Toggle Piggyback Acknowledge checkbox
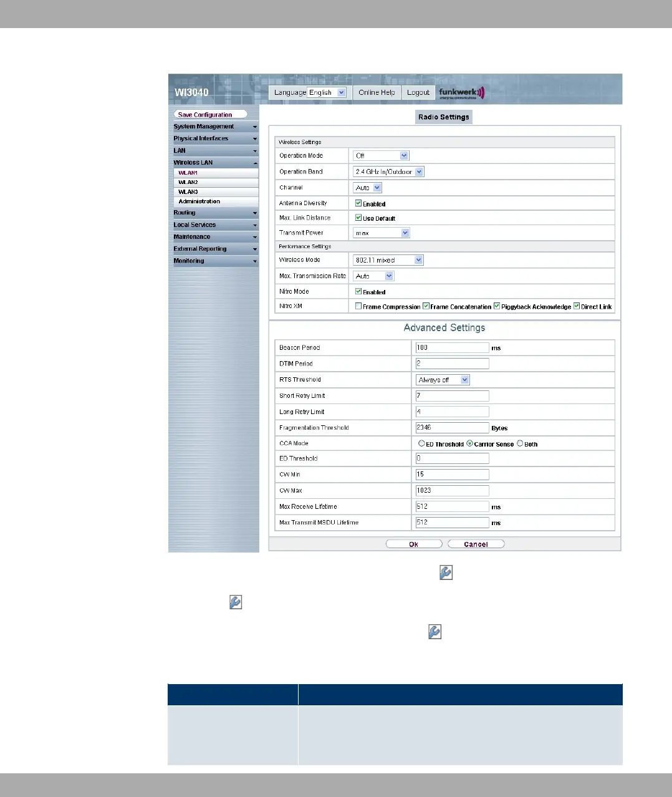Screen dimensions: 672x797 [x=497, y=306]
